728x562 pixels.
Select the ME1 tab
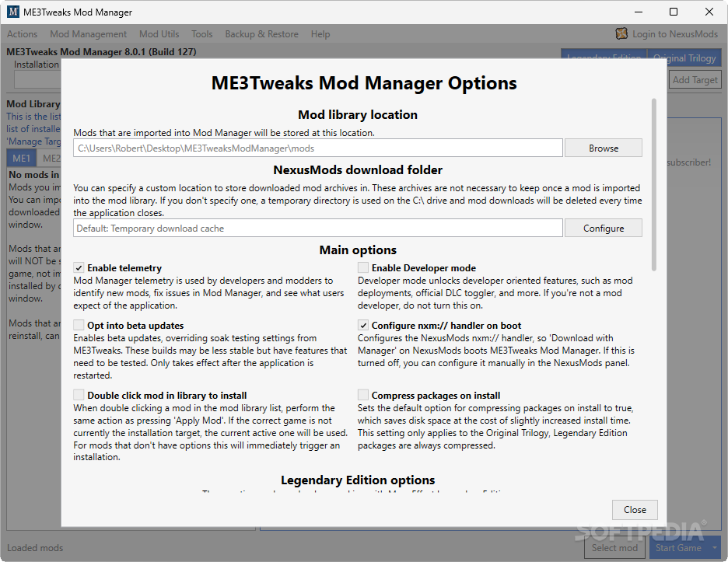coord(21,159)
